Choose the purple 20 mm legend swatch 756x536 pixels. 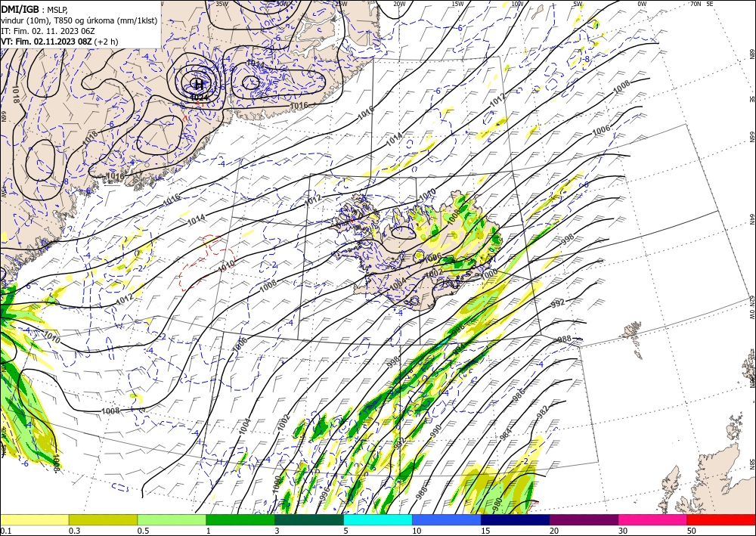(584, 519)
